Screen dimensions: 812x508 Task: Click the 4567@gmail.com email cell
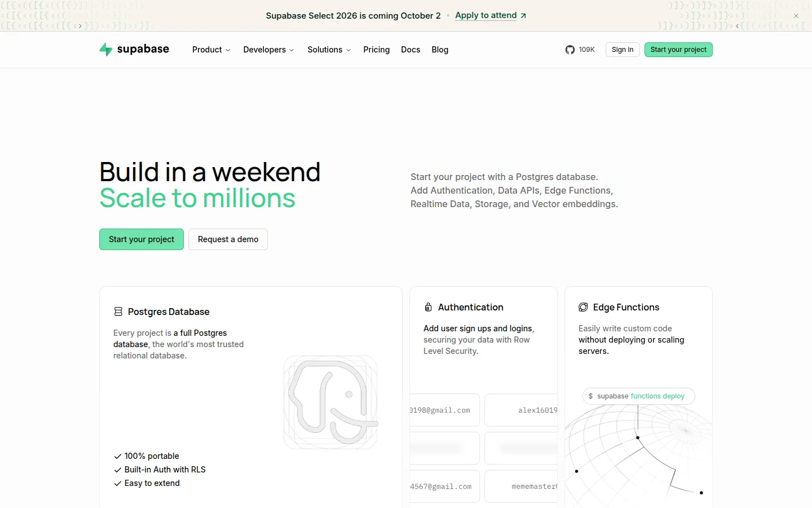pos(444,487)
